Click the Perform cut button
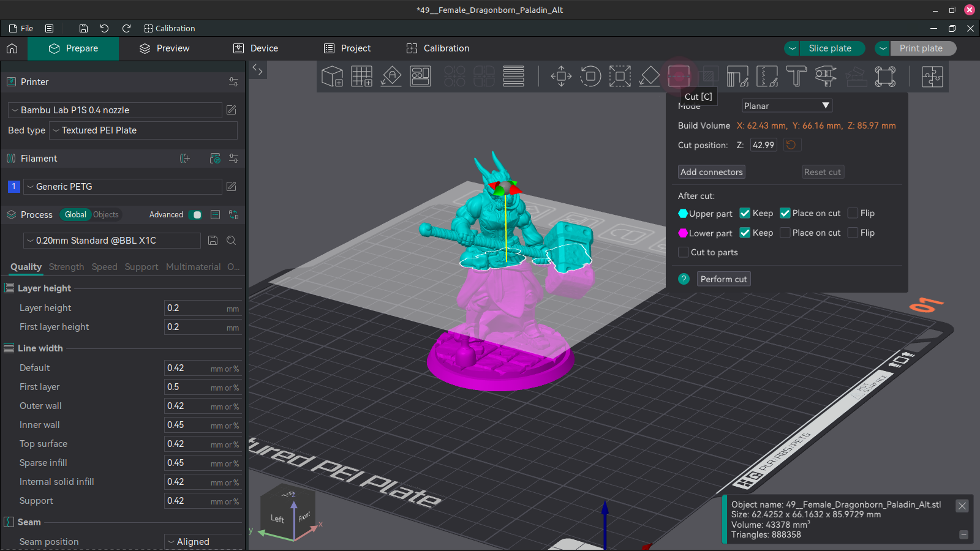This screenshot has height=551, width=980. pyautogui.click(x=723, y=279)
